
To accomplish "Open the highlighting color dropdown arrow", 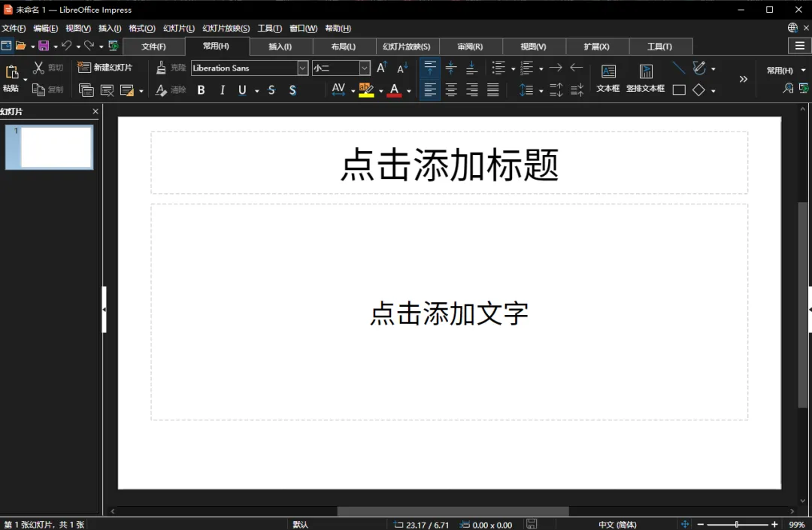I will tap(380, 91).
